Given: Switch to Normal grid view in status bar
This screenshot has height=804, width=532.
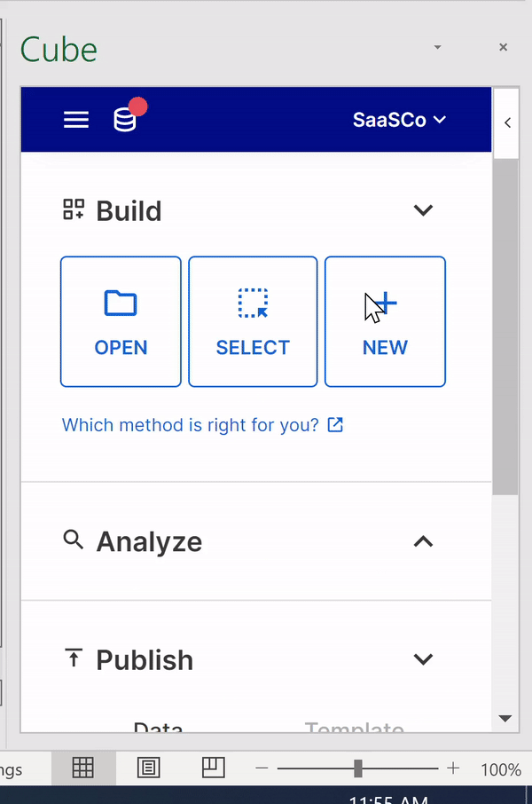Looking at the screenshot, I should point(83,768).
